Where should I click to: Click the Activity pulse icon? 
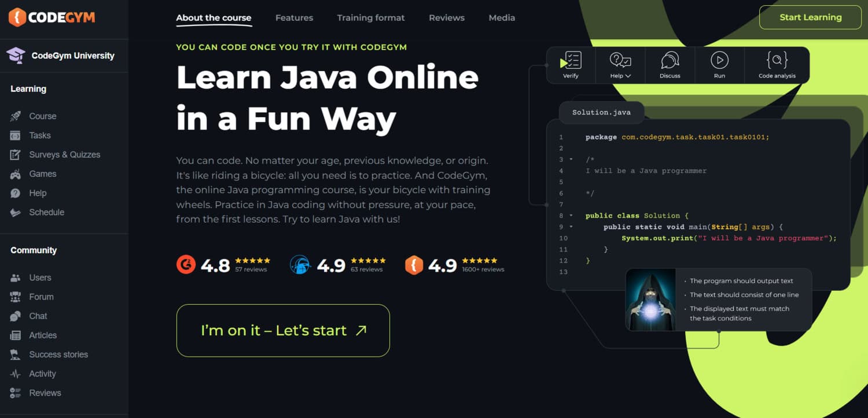pyautogui.click(x=16, y=373)
